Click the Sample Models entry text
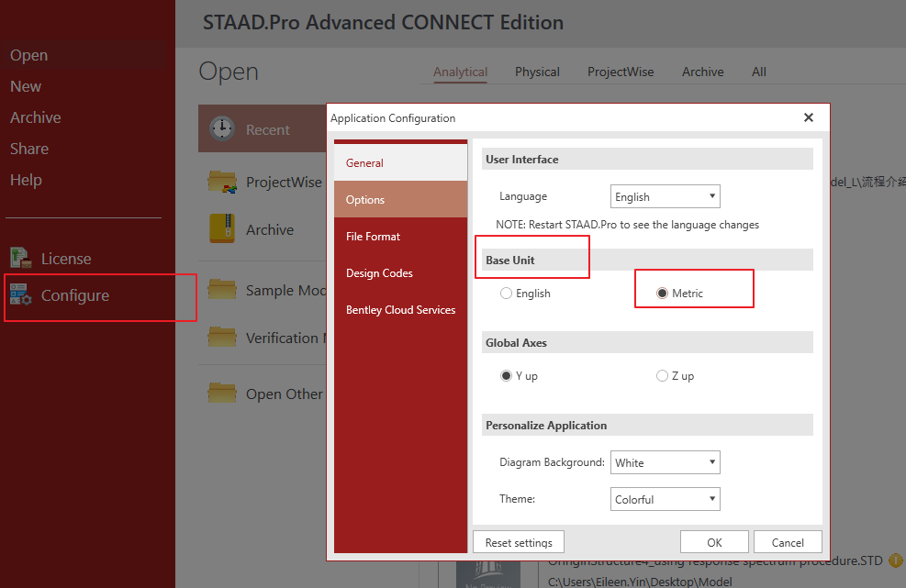 [x=286, y=290]
